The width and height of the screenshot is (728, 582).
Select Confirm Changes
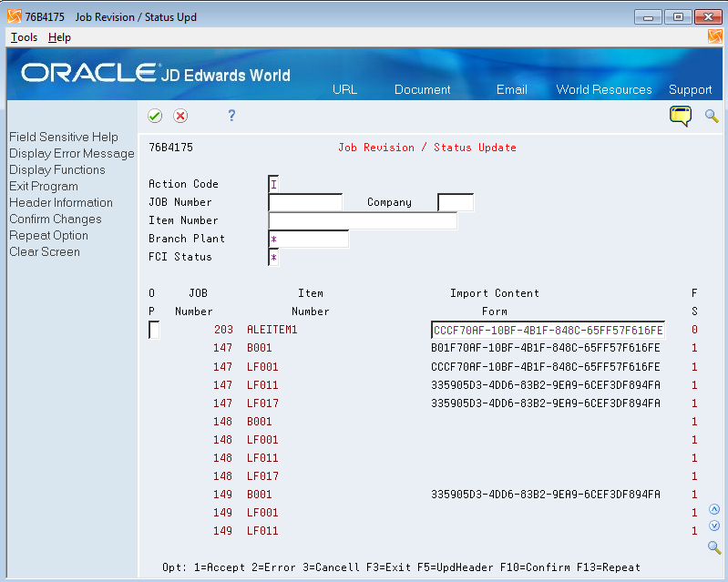[x=56, y=220]
